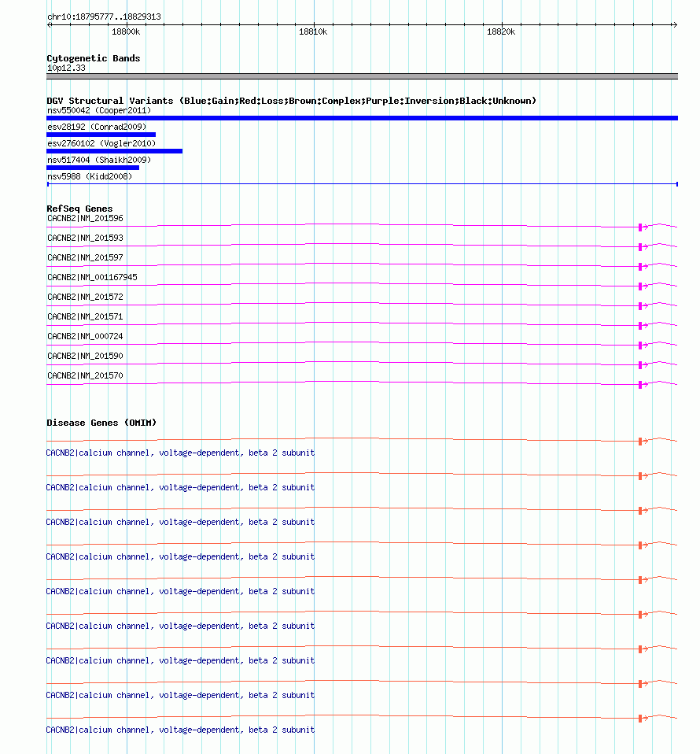Open the CACNB2|NM_201572 transcript label
Image resolution: width=700 pixels, height=754 pixels.
85,298
